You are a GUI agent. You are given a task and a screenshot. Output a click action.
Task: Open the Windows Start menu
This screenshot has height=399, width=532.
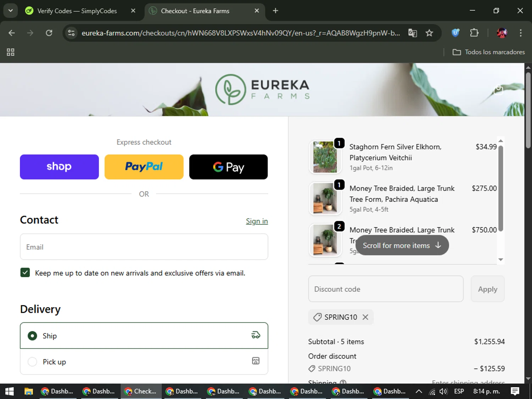[x=10, y=391]
